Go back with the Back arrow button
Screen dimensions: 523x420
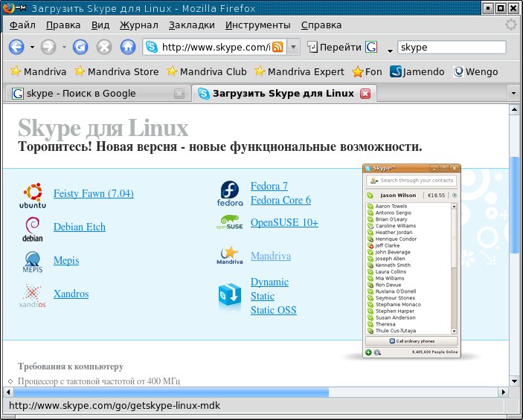coord(16,47)
